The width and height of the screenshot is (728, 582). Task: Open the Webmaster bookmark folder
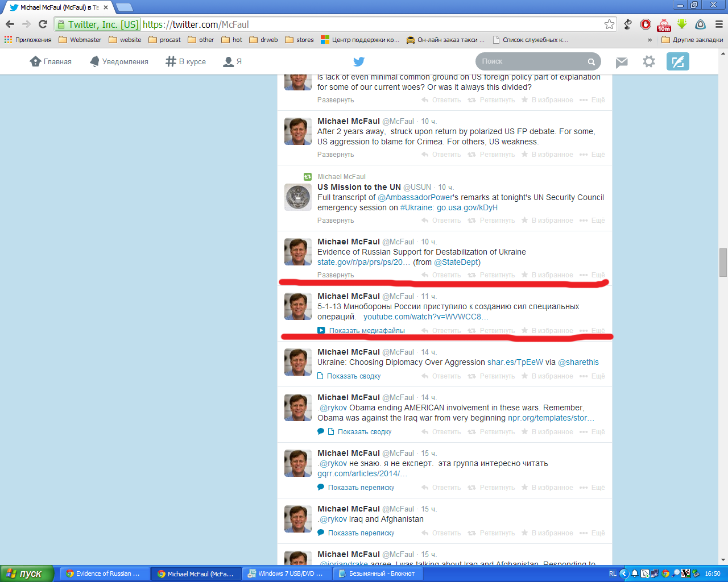coord(80,40)
